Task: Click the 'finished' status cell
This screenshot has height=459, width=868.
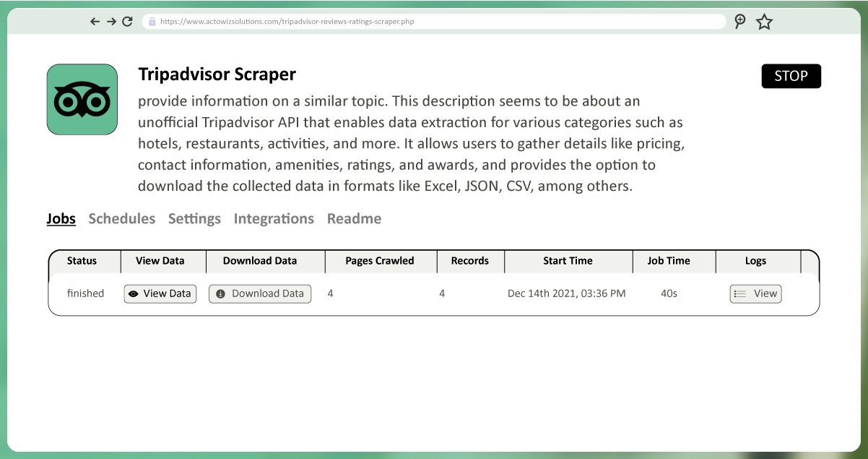Action: (x=85, y=293)
